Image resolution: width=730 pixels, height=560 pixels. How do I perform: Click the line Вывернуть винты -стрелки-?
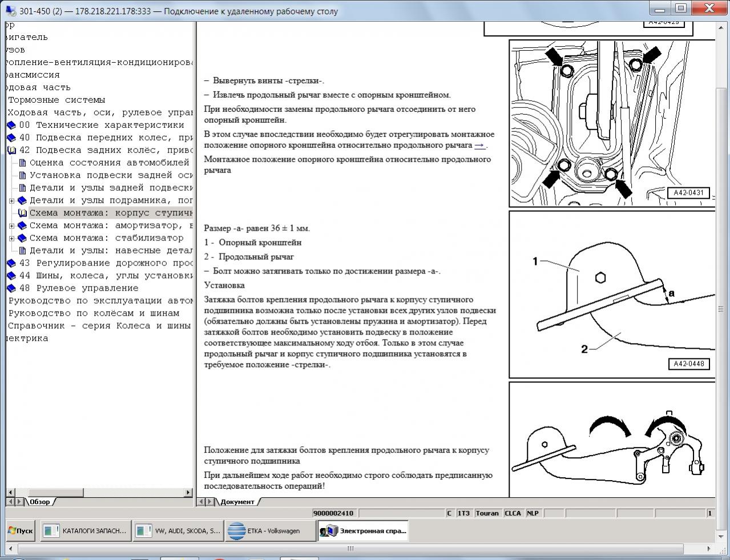(265, 81)
